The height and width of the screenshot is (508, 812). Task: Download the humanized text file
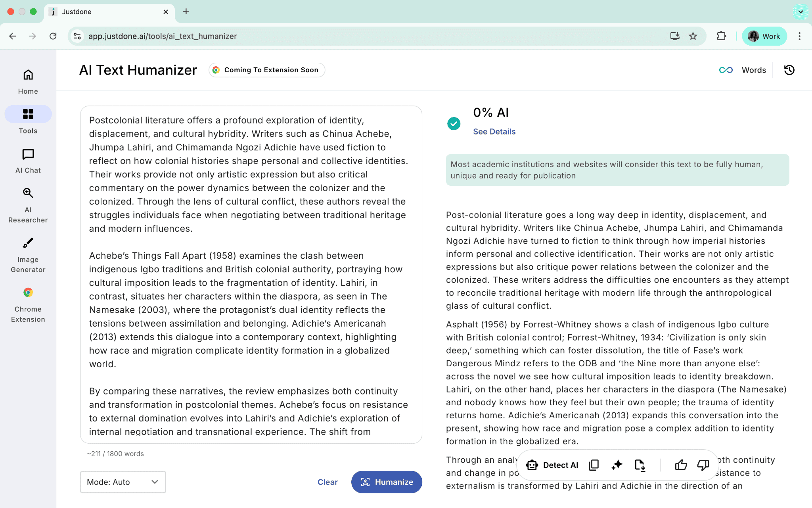click(640, 465)
